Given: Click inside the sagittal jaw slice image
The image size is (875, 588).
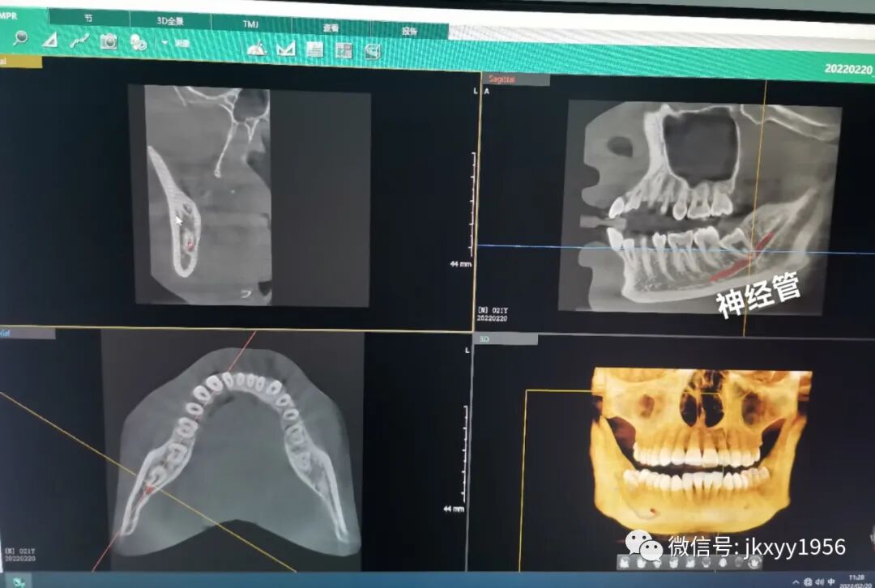Looking at the screenshot, I should 700,207.
